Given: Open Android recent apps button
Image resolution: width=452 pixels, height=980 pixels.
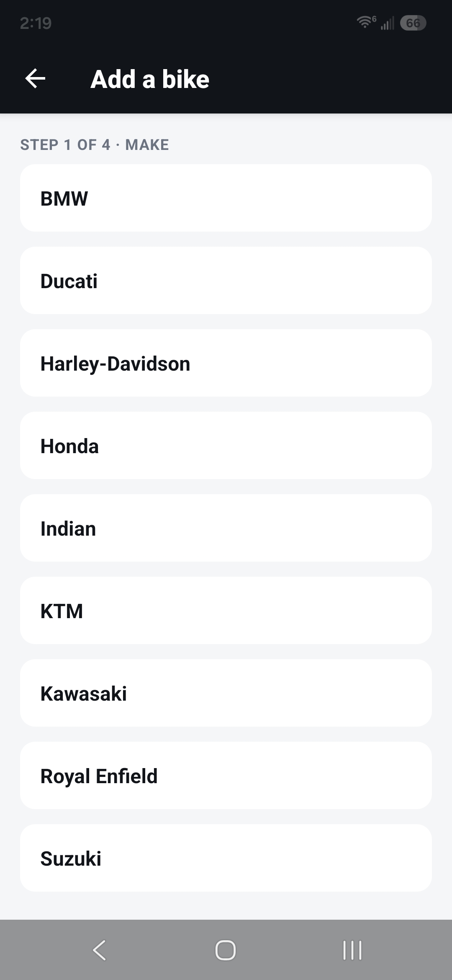Looking at the screenshot, I should click(352, 950).
